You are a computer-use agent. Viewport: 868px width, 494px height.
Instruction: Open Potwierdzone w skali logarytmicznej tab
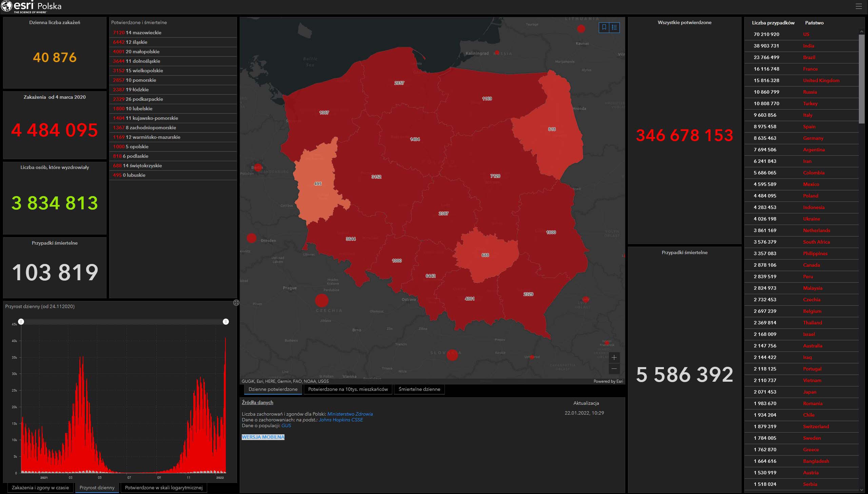tap(163, 488)
